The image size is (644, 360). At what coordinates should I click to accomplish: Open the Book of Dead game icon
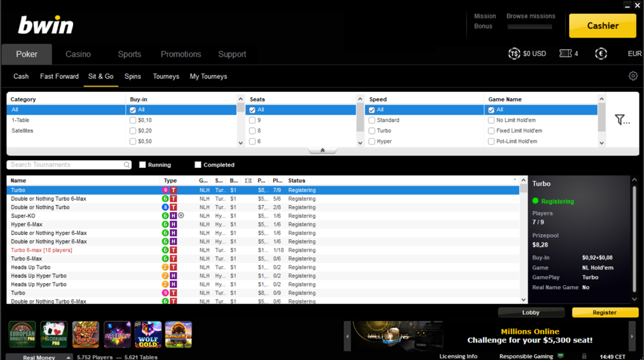coord(85,334)
